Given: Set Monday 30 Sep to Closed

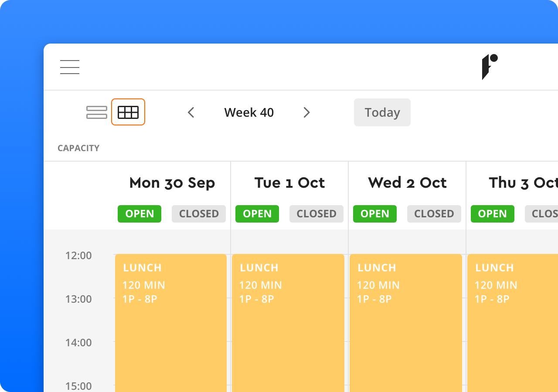Looking at the screenshot, I should 199,214.
